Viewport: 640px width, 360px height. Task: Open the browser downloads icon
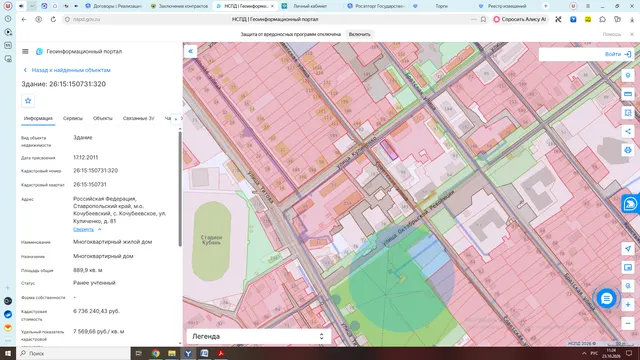(632, 19)
